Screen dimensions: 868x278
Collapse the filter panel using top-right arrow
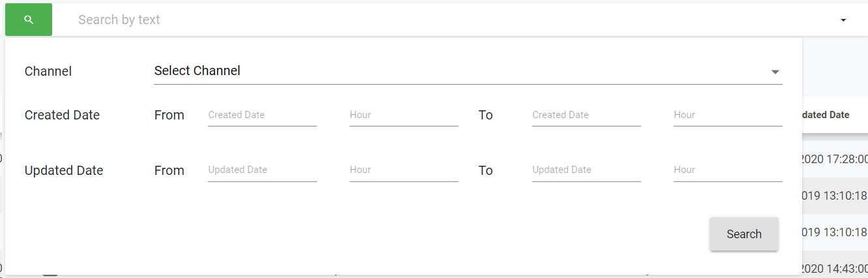[x=843, y=20]
